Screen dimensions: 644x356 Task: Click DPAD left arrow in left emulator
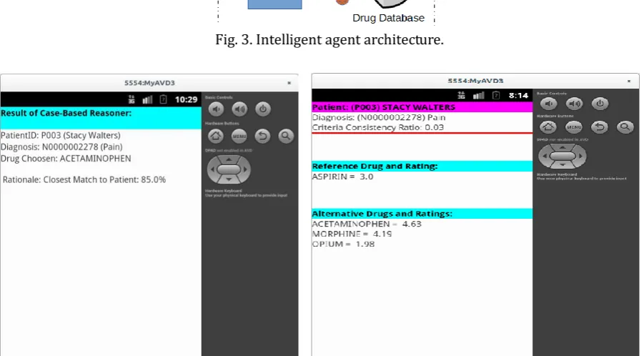click(x=212, y=169)
